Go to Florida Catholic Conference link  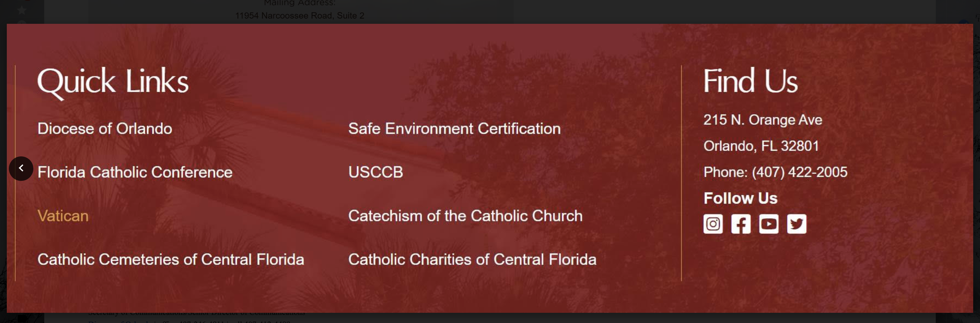click(x=135, y=172)
